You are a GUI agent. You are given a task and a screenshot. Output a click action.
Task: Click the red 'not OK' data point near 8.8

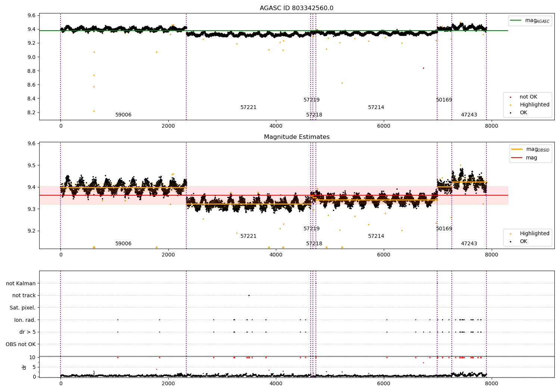[x=423, y=68]
